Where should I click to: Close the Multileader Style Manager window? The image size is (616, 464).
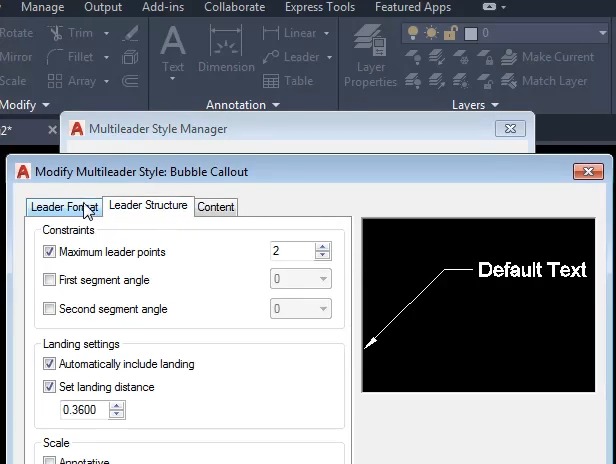[510, 128]
